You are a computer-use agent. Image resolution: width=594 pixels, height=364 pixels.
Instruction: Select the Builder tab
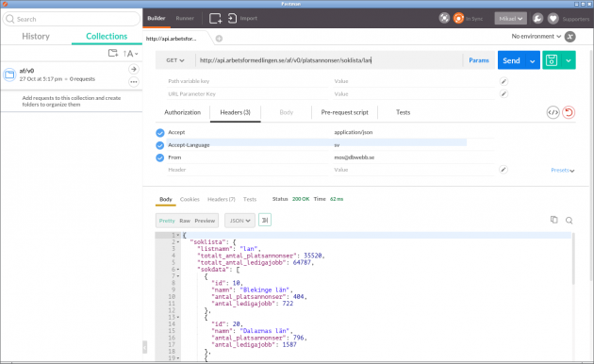tap(157, 18)
